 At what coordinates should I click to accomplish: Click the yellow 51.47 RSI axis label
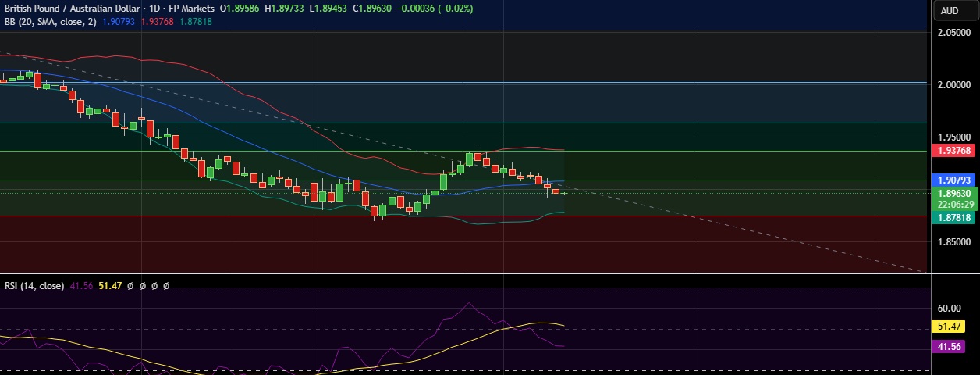pyautogui.click(x=953, y=327)
